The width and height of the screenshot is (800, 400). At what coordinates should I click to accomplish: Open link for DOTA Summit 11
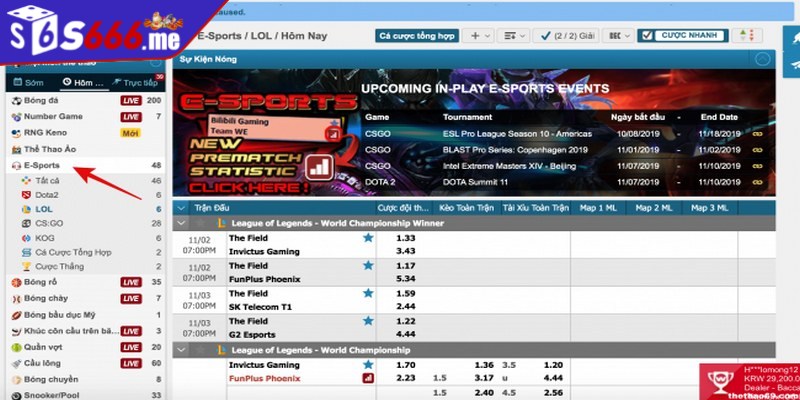pos(757,182)
